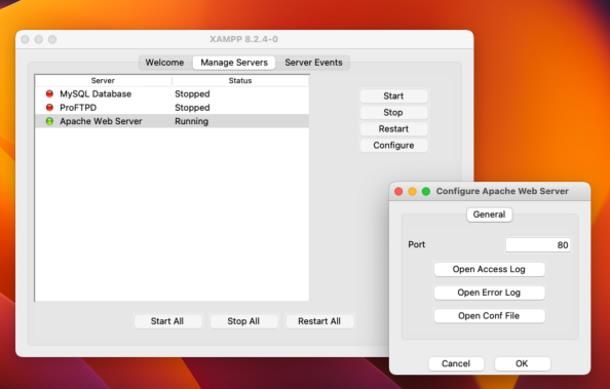Viewport: 610px width, 389px height.
Task: Stop the selected server
Action: coord(394,112)
